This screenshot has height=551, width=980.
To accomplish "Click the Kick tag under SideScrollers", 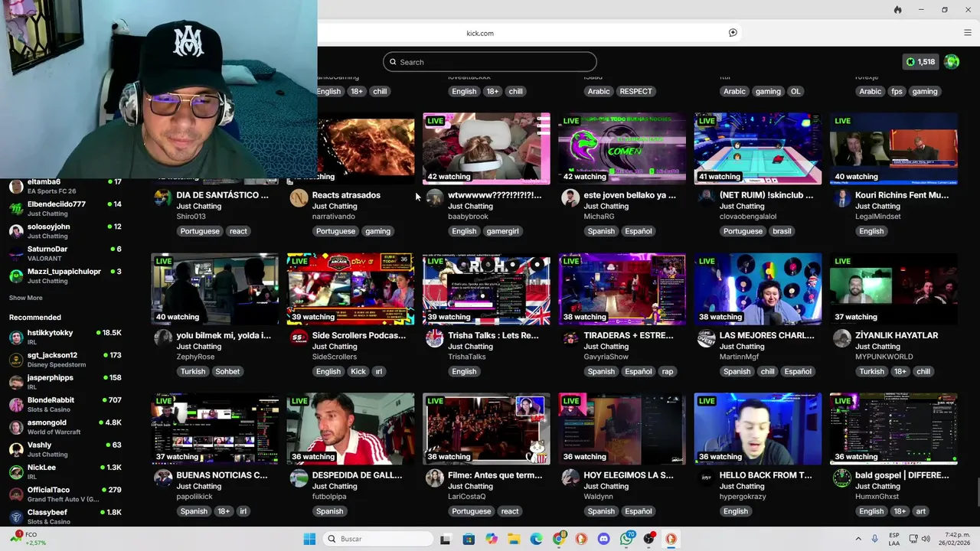I will pyautogui.click(x=358, y=371).
